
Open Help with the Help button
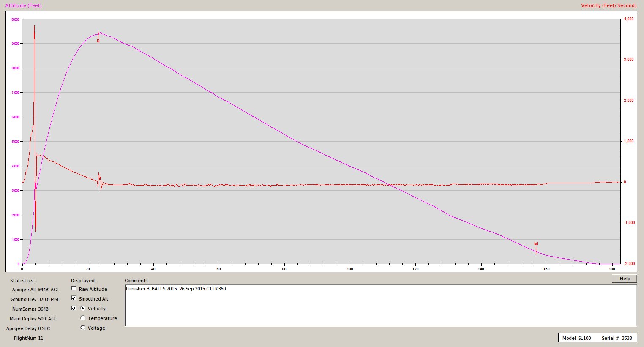(x=624, y=279)
